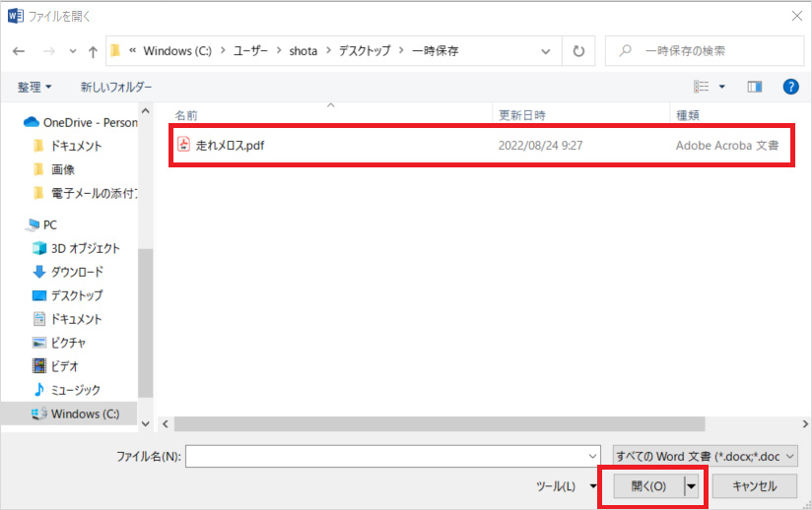The width and height of the screenshot is (812, 510).
Task: Click the Adobe Acrobat 文書 type cell
Action: pos(727,146)
